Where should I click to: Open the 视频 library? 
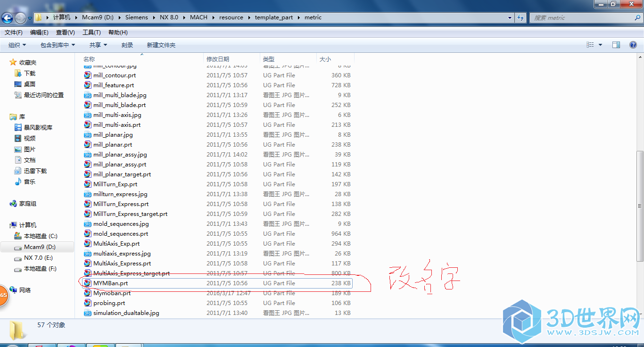(30, 138)
